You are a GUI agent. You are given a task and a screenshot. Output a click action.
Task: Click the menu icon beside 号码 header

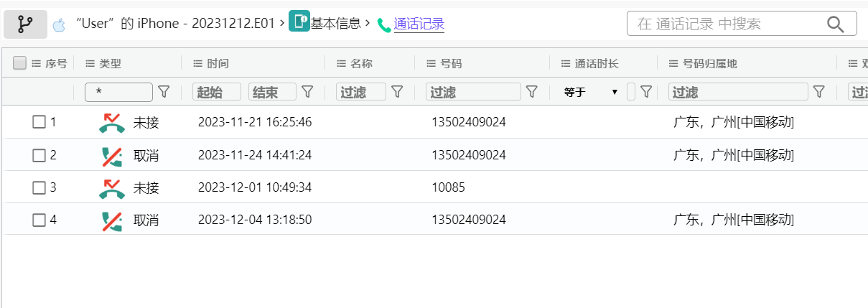tap(431, 64)
